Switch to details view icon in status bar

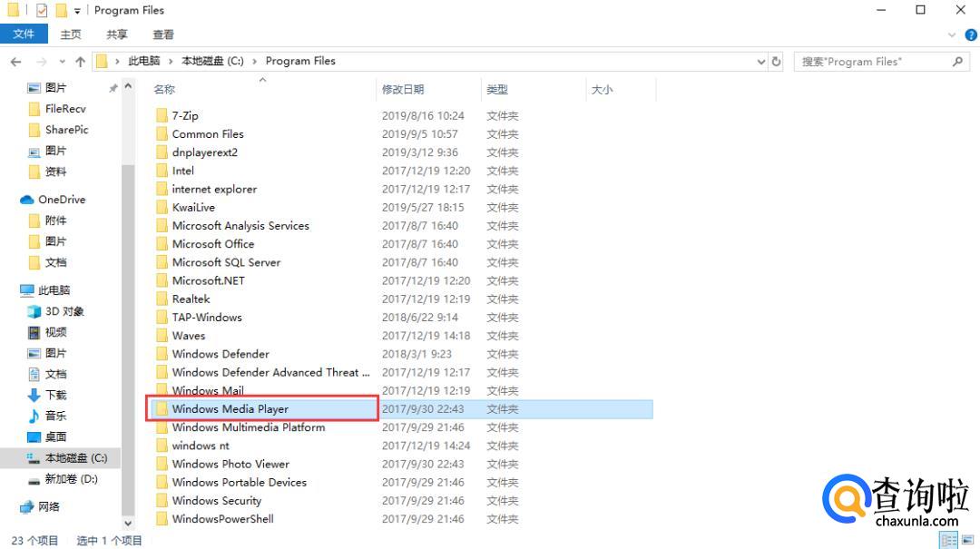948,540
